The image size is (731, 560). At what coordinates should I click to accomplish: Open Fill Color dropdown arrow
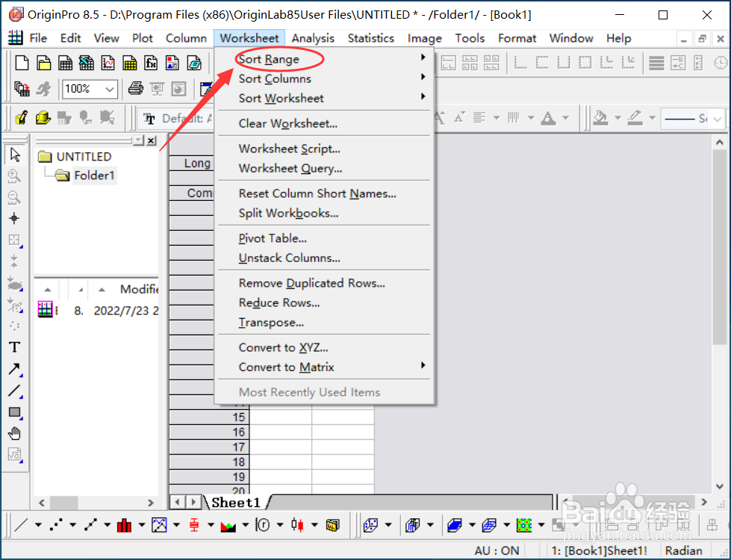(x=618, y=118)
